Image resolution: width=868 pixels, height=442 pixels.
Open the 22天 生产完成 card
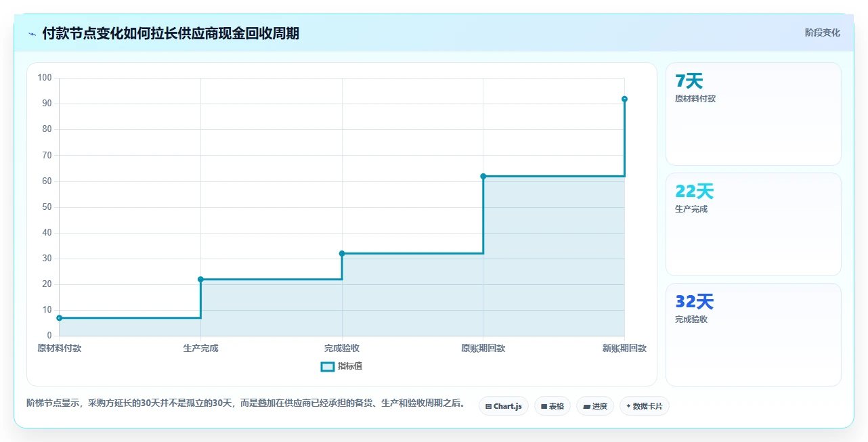pyautogui.click(x=754, y=225)
